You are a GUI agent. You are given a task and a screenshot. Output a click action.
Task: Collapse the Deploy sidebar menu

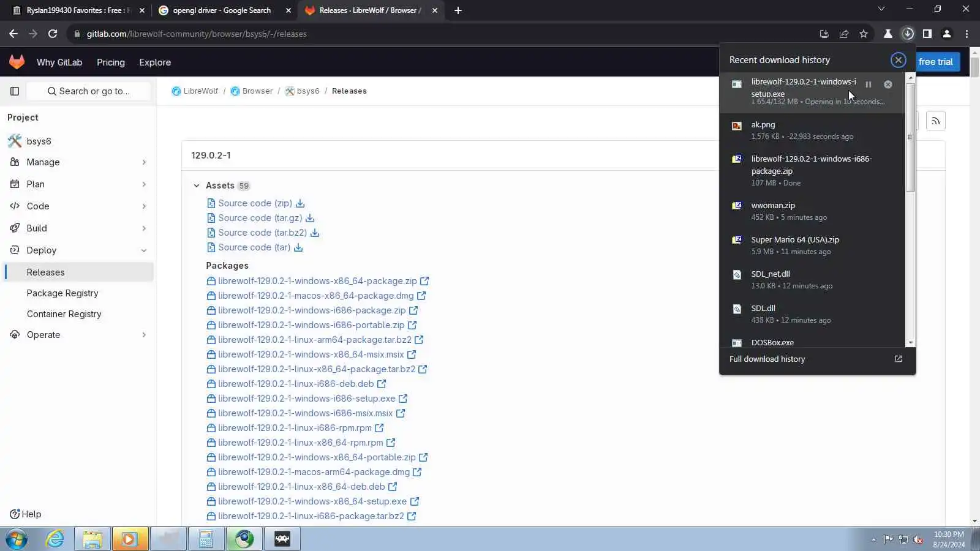point(78,250)
